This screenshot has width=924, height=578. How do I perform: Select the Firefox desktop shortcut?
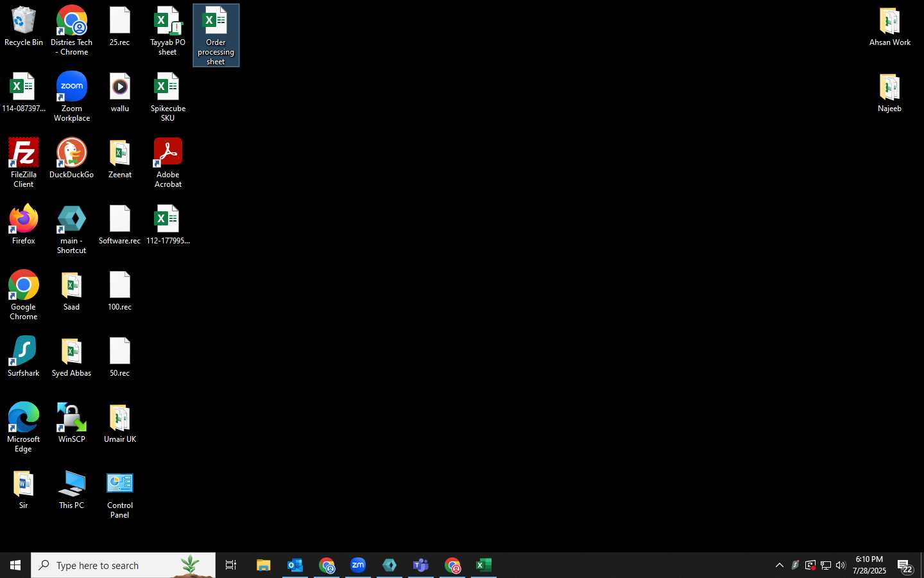24,225
